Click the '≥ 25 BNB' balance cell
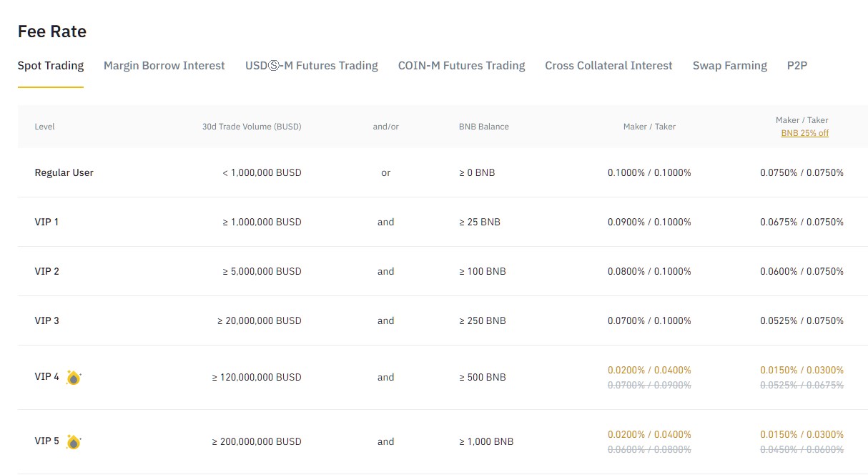 (480, 222)
